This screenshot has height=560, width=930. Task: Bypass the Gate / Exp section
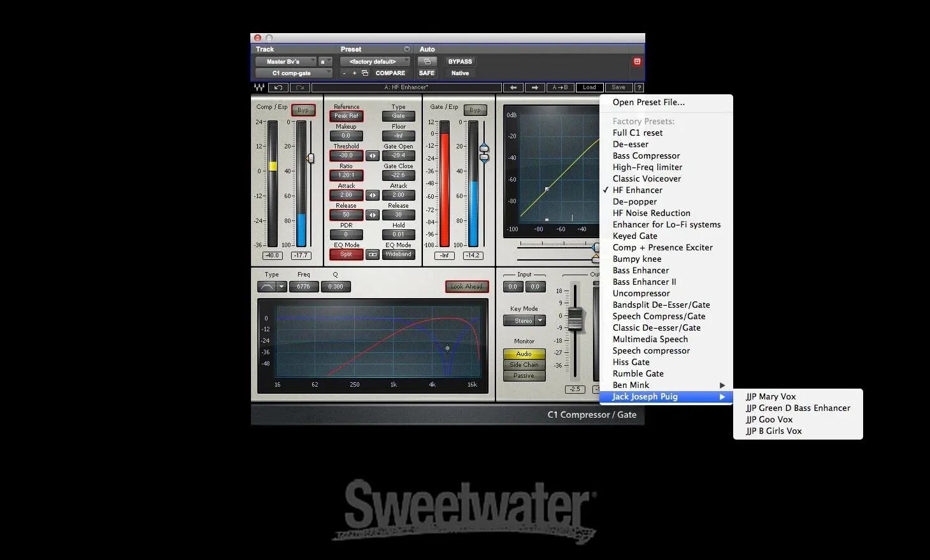(475, 110)
